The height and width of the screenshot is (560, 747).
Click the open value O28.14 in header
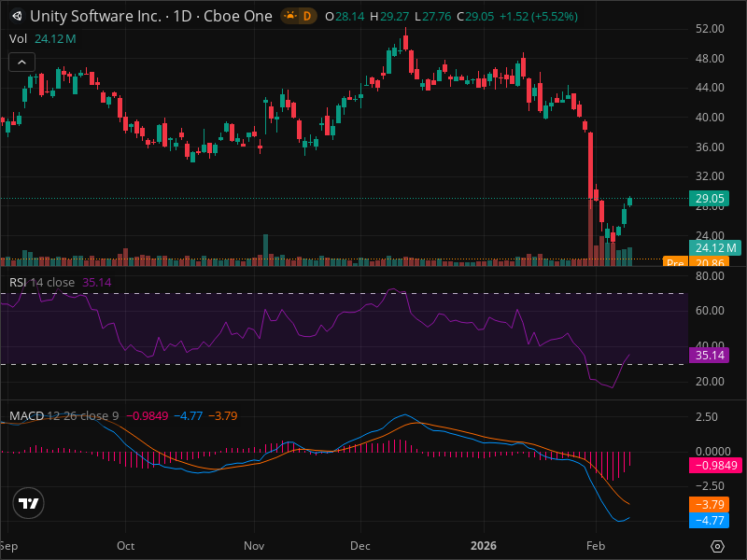pyautogui.click(x=345, y=17)
